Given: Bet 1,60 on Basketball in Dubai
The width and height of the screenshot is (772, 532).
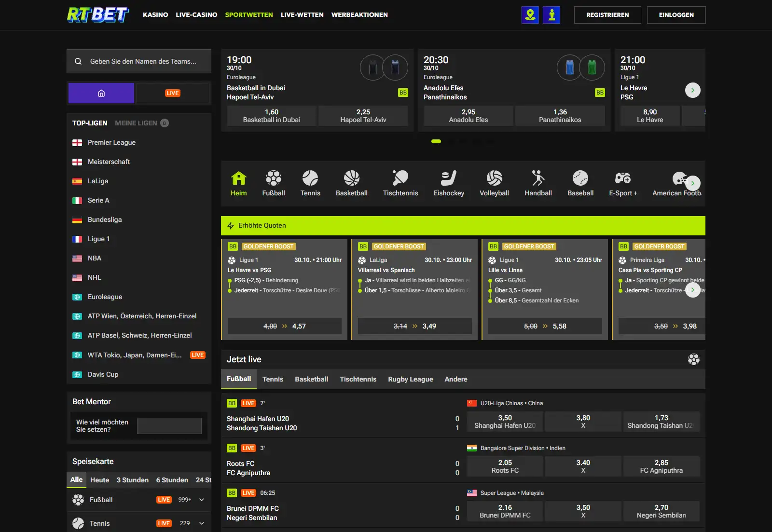Looking at the screenshot, I should point(272,116).
